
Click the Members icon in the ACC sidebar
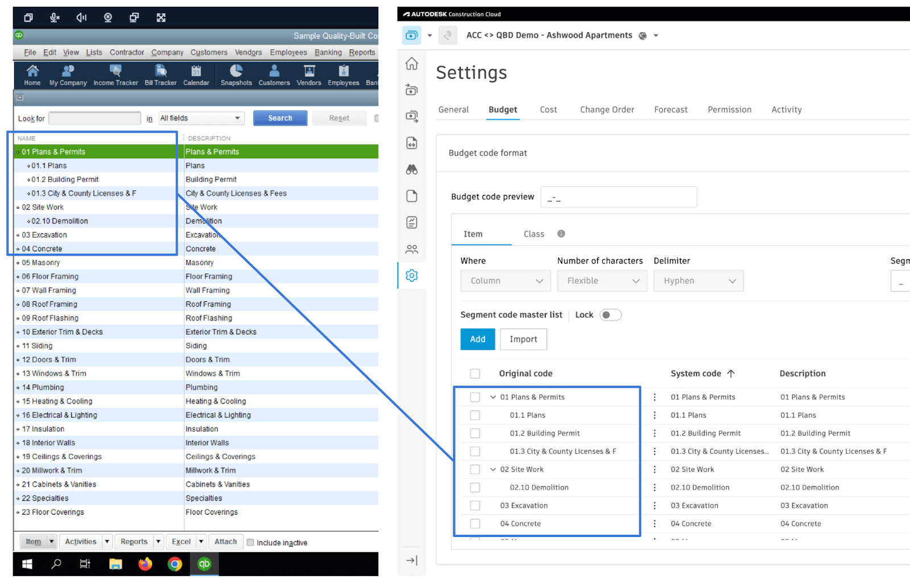[412, 249]
